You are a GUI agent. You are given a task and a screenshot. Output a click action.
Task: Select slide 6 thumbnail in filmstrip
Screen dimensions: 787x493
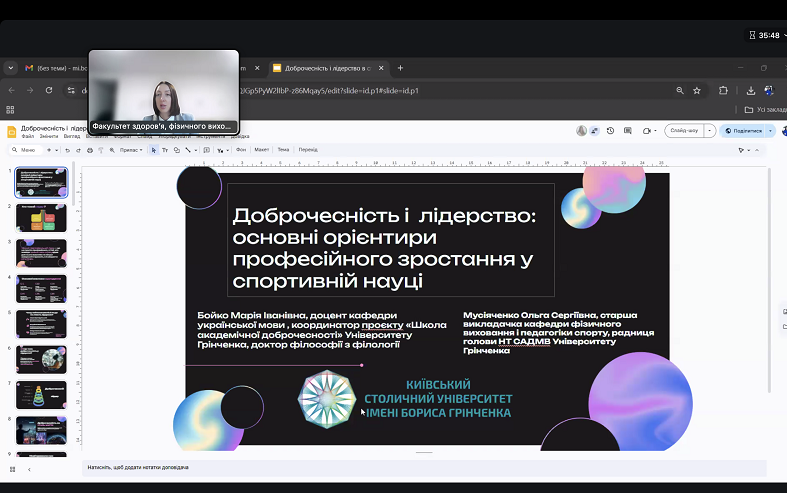(41, 359)
